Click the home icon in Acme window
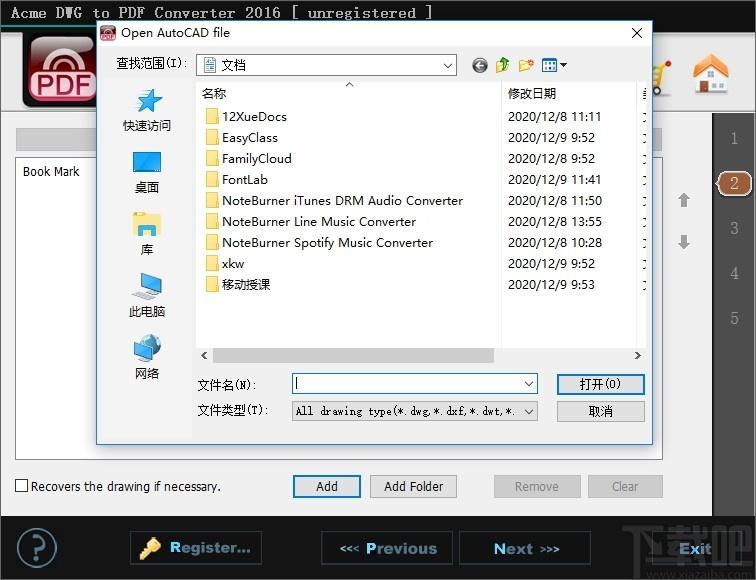756x580 pixels. [x=711, y=73]
